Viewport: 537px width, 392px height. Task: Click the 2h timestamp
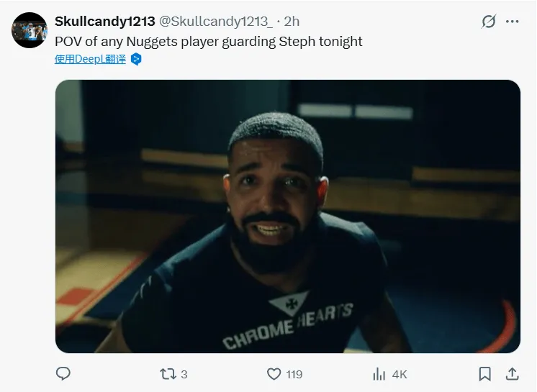[292, 22]
